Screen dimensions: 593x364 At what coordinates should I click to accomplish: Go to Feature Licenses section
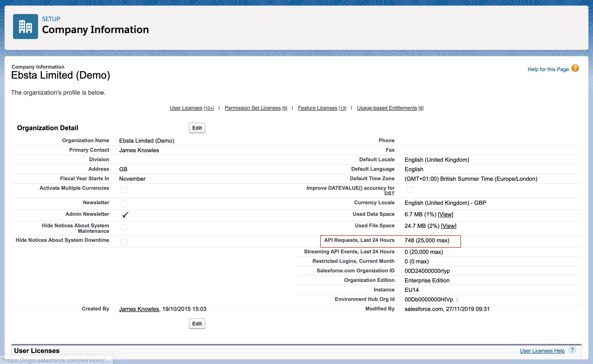pos(317,108)
